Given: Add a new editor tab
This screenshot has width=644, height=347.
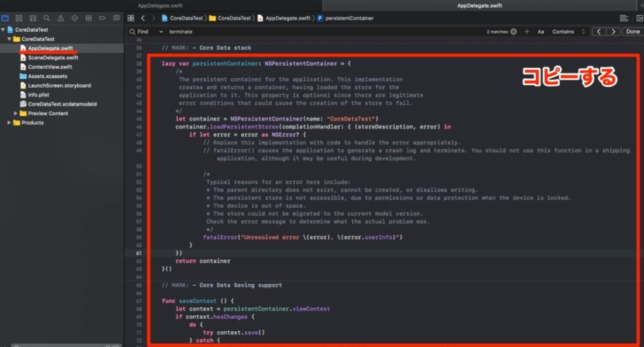Looking at the screenshot, I should click(641, 5).
